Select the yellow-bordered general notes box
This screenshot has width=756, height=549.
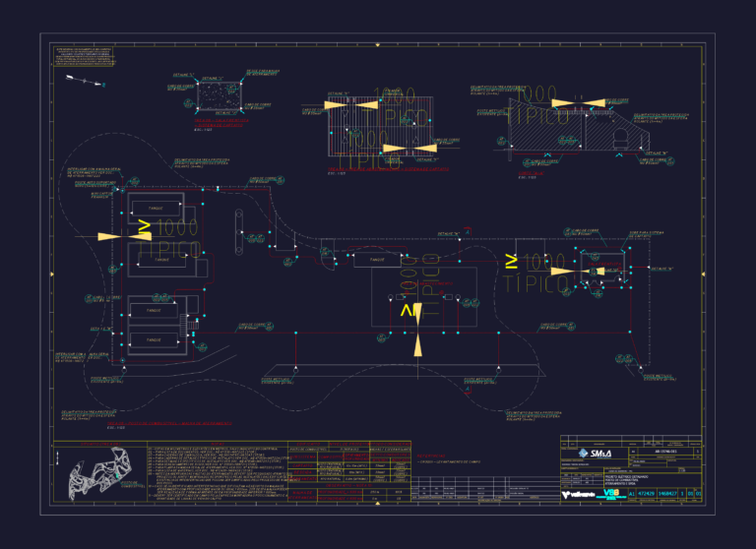tap(84, 56)
